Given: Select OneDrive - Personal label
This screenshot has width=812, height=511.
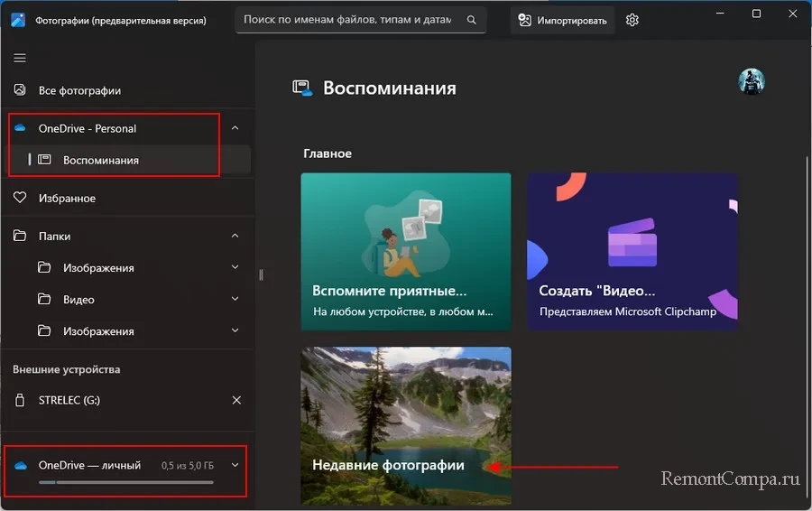Looking at the screenshot, I should (87, 128).
